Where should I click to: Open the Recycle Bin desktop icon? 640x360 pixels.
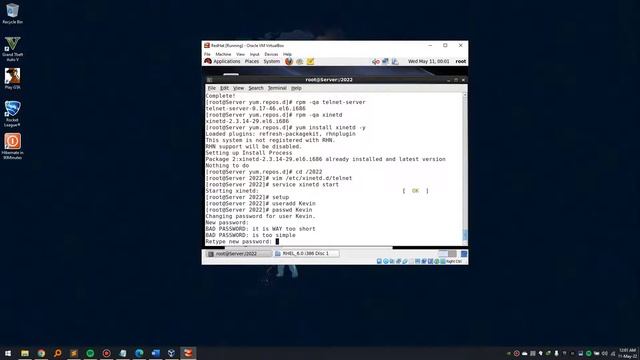click(13, 13)
